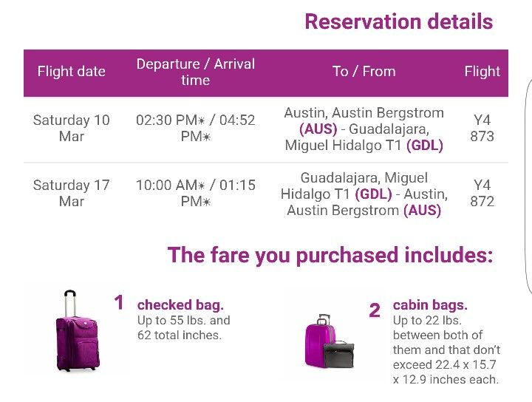Select the To / From column header
532x402 pixels.
pyautogui.click(x=364, y=72)
